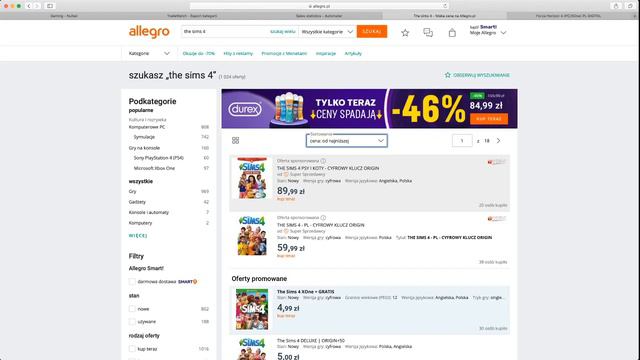
Task: Select Komputerowe PC subcategory
Action: tap(147, 127)
